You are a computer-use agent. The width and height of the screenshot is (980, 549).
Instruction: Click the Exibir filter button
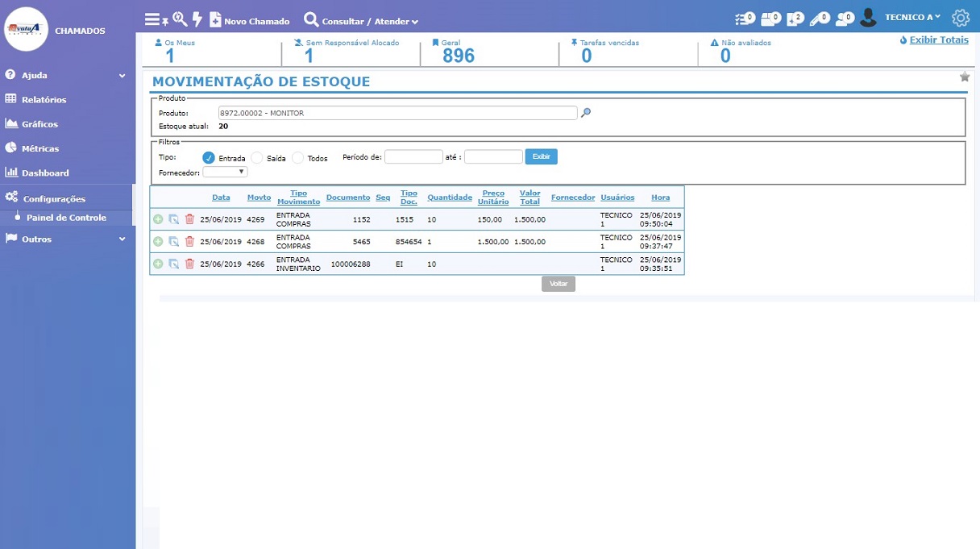542,156
